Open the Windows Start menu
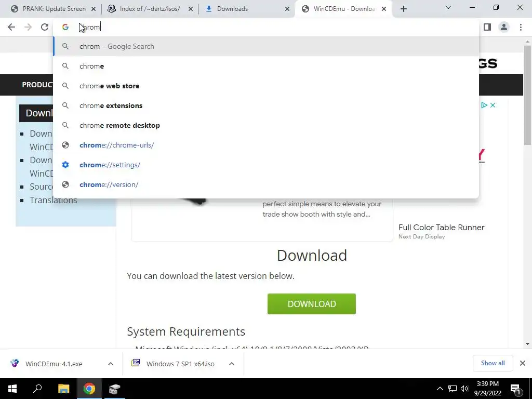The width and height of the screenshot is (532, 399). point(12,389)
